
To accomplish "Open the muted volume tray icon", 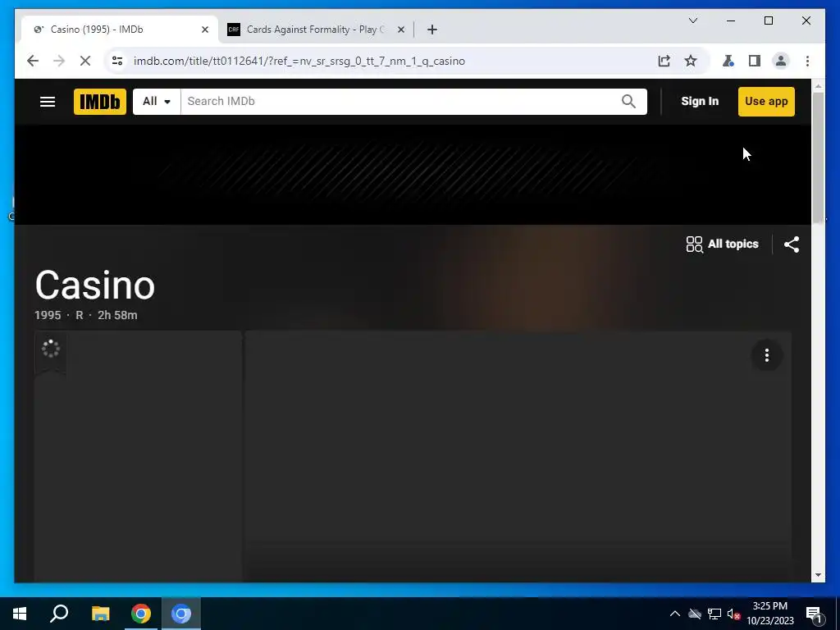I will click(x=733, y=614).
